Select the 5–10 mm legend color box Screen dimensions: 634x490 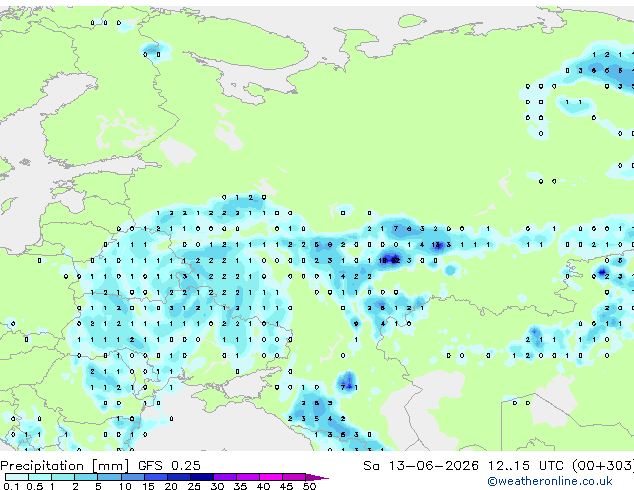coord(109,477)
